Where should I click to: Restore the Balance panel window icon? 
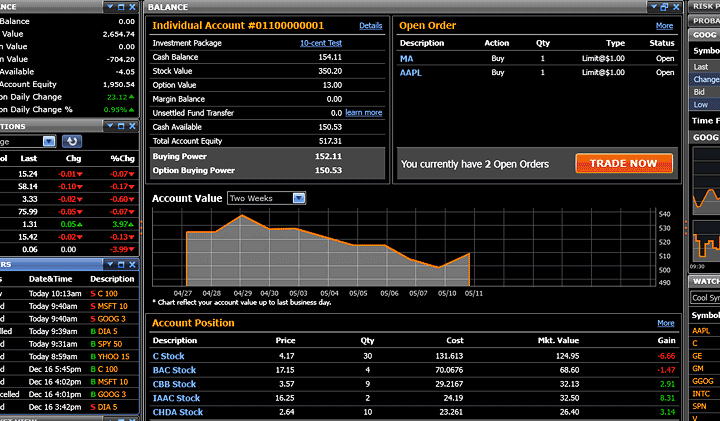pos(663,7)
